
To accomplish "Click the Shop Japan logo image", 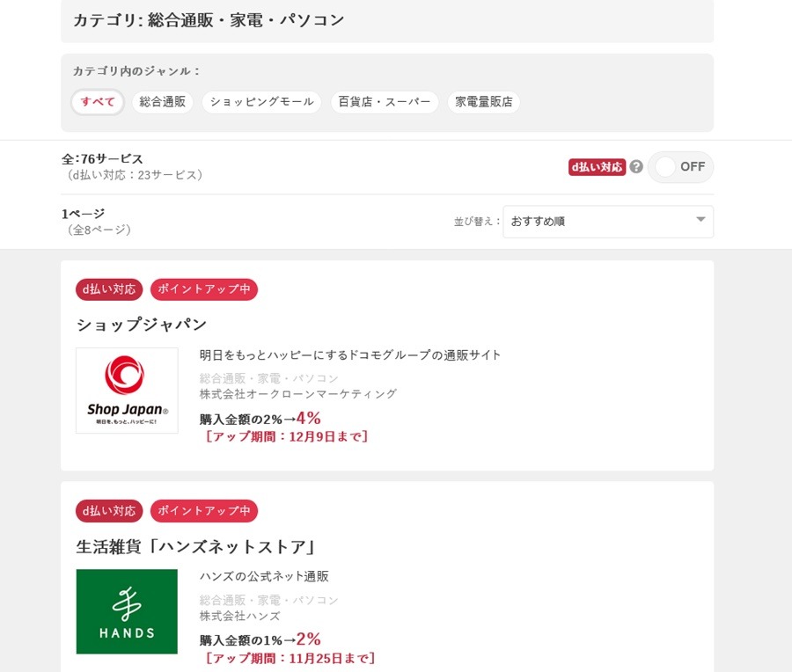I will [x=126, y=390].
